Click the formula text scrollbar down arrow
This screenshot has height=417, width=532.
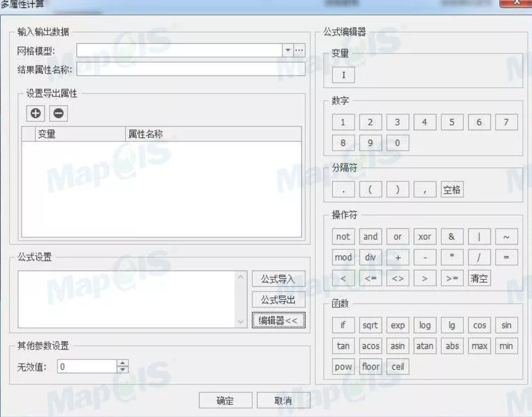tap(241, 322)
